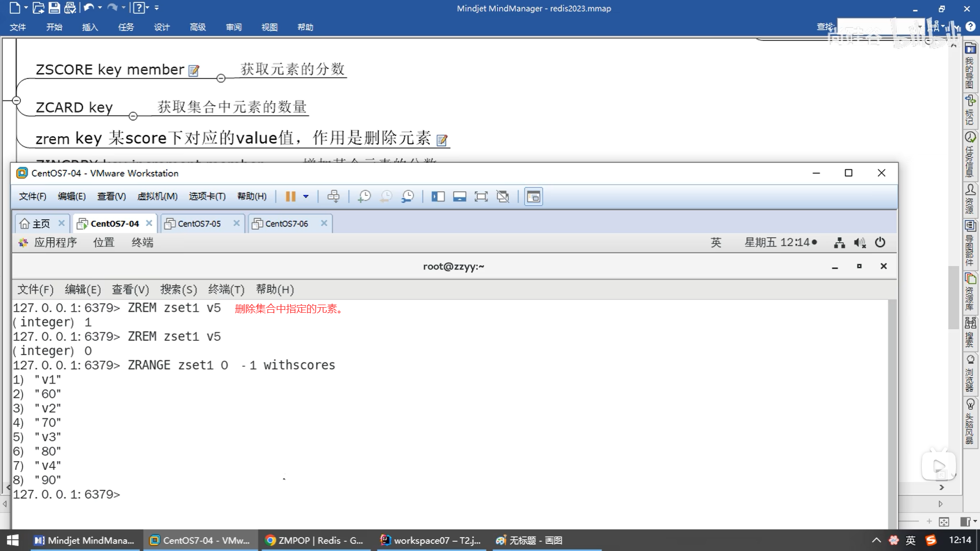Toggle VMware thumbnail bar view

point(459,196)
